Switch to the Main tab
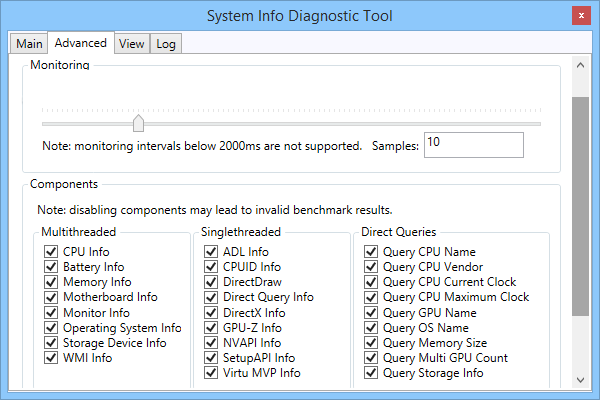 click(x=29, y=44)
